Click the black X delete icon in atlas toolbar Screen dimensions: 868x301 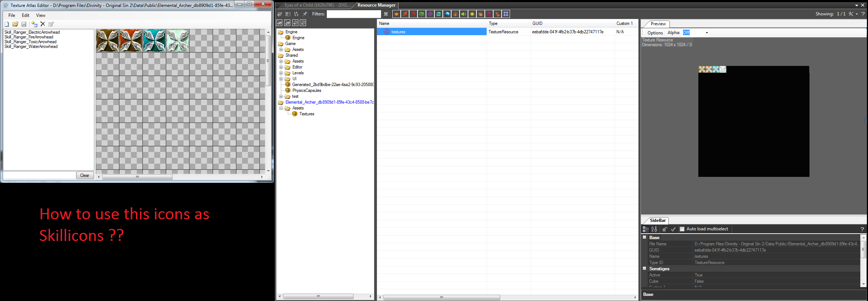(x=43, y=24)
